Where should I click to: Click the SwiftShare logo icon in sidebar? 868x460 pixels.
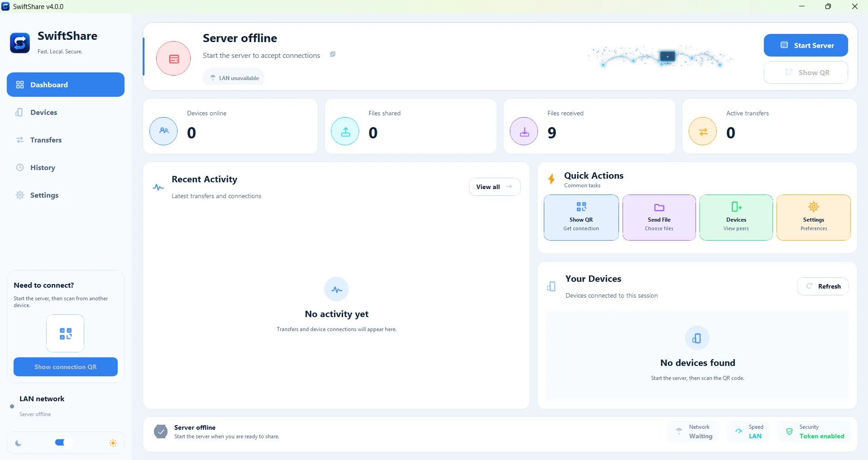(x=20, y=43)
